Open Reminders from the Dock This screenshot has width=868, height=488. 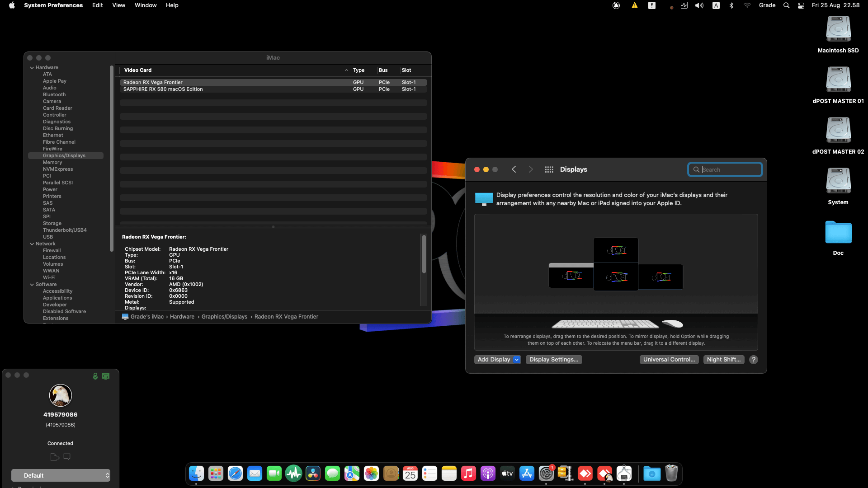point(429,473)
